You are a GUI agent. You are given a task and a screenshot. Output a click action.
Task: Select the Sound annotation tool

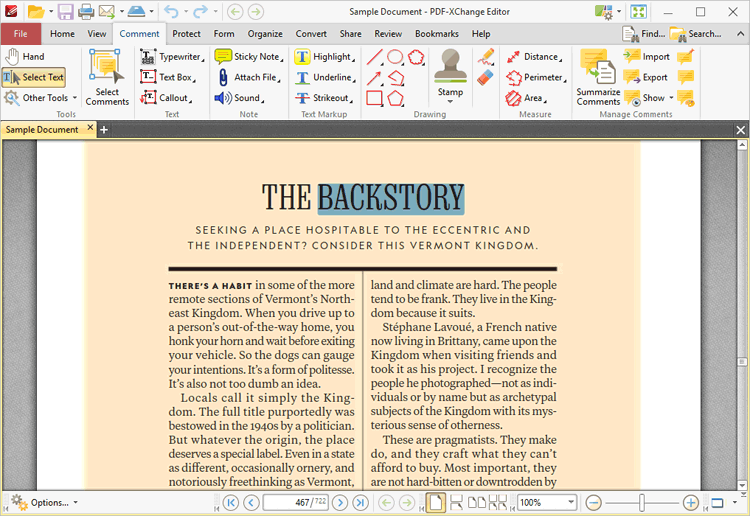pyautogui.click(x=239, y=98)
